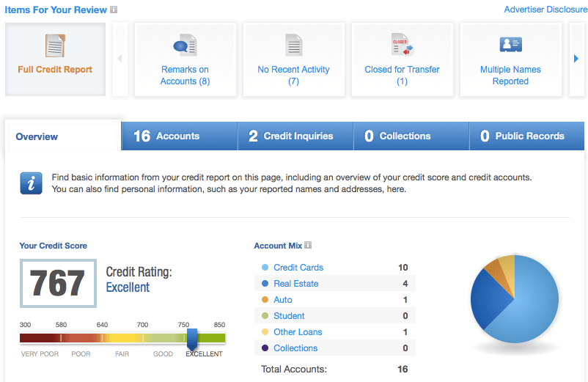Click the Items For Your Review heading

(56, 10)
